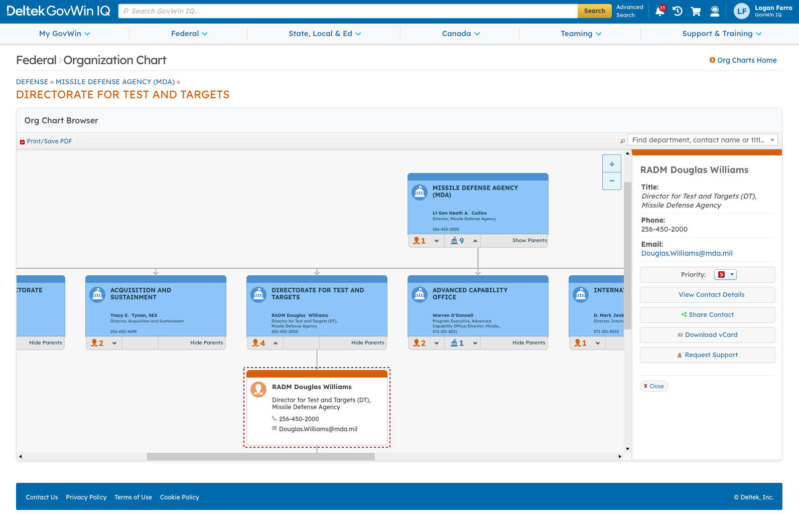This screenshot has width=799, height=532.
Task: Click the Download vCard button
Action: tap(708, 335)
